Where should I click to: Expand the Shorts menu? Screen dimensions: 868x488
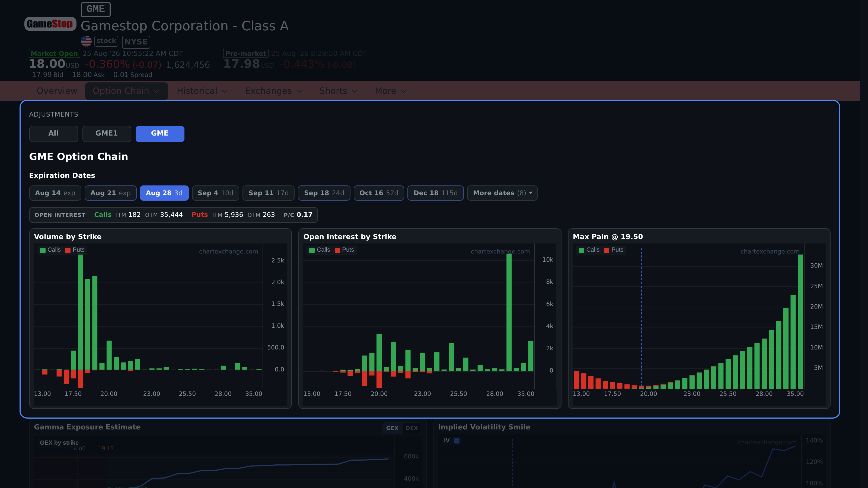click(338, 91)
